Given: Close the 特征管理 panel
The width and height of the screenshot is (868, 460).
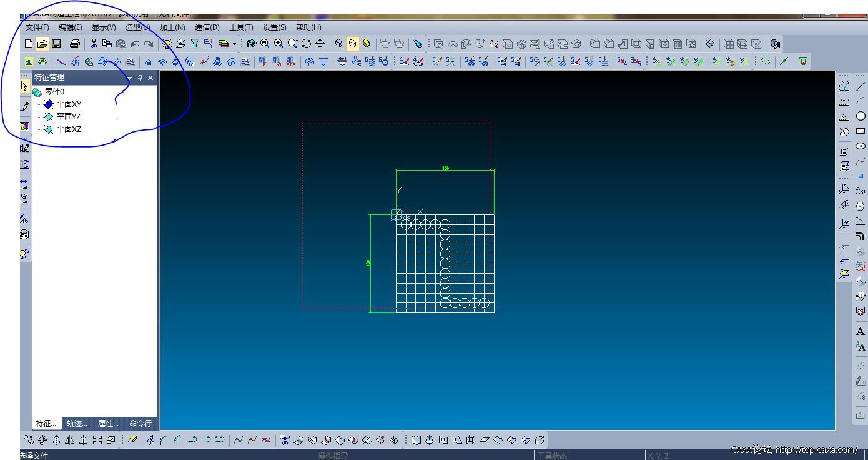Looking at the screenshot, I should (x=150, y=78).
